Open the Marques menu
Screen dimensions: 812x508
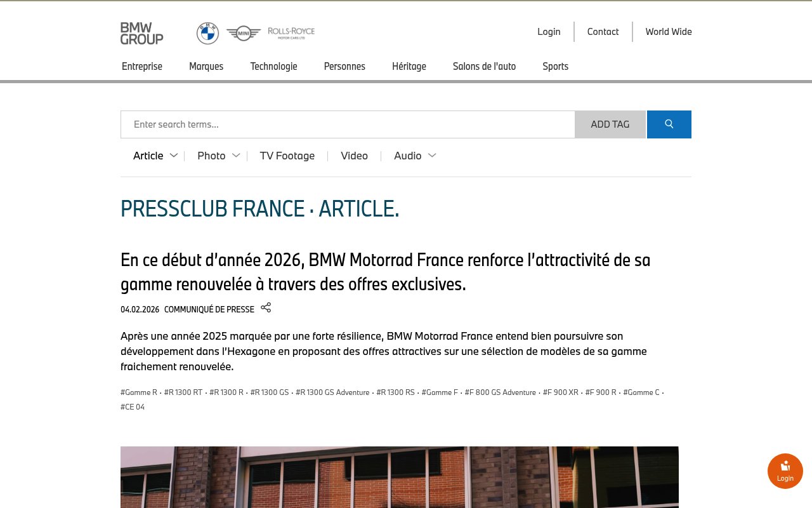pyautogui.click(x=206, y=66)
